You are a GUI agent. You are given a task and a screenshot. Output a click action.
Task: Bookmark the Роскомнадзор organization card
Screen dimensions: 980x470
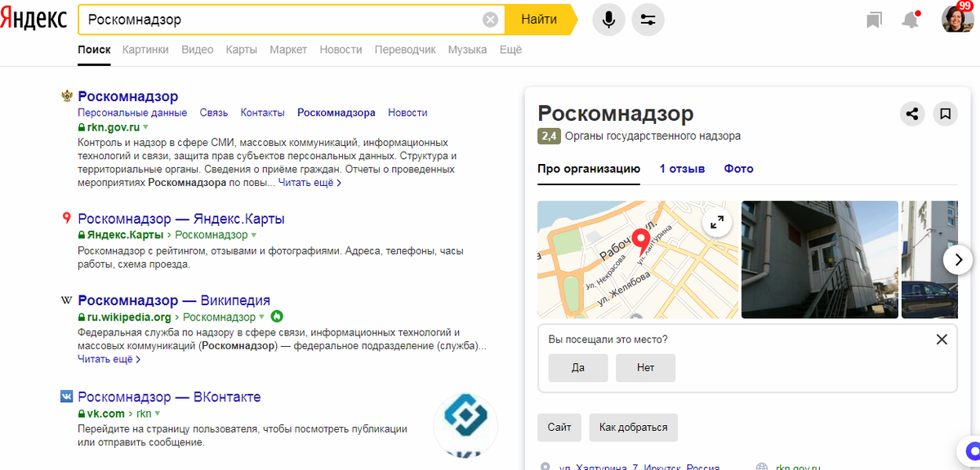coord(946,114)
